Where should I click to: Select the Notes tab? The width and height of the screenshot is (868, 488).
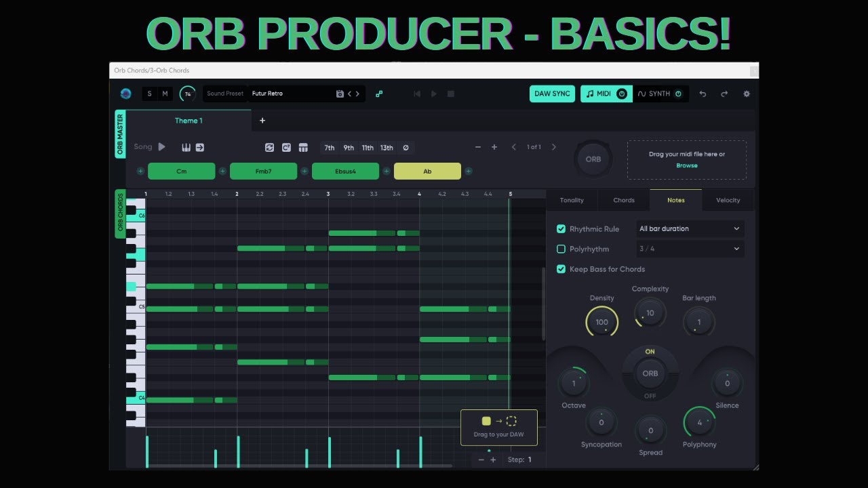[x=676, y=200]
